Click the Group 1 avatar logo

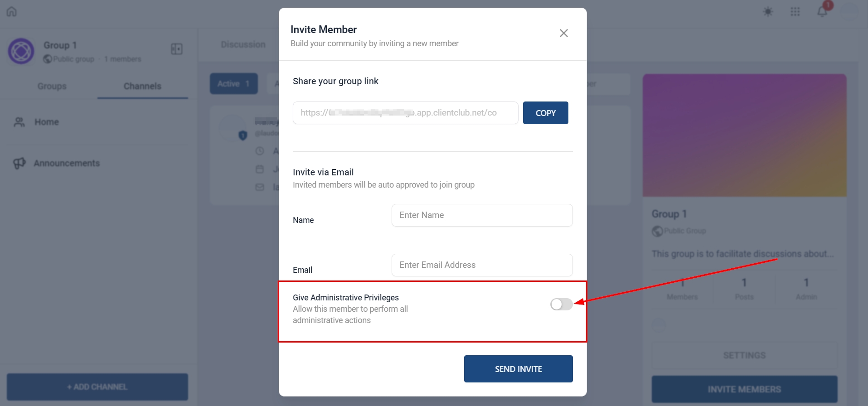[21, 51]
